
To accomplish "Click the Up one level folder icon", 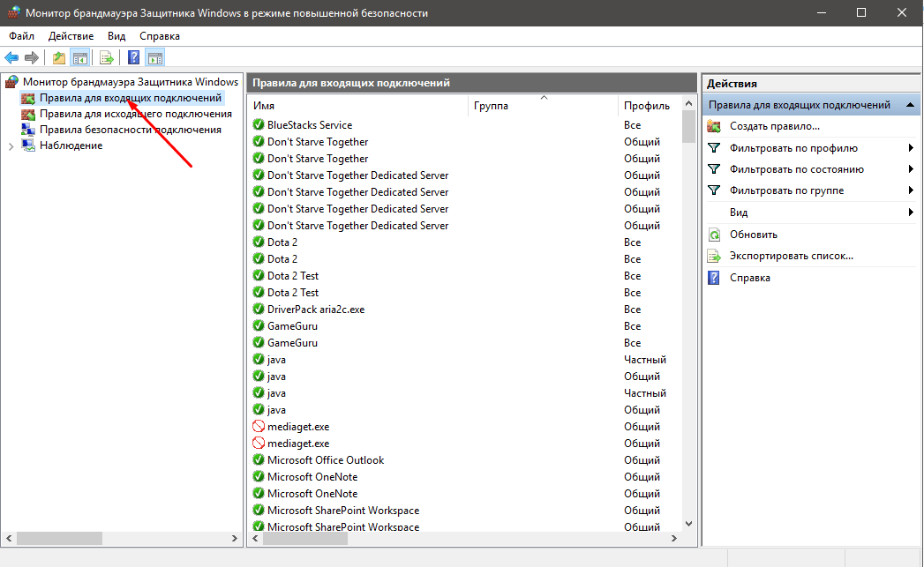I will 59,57.
